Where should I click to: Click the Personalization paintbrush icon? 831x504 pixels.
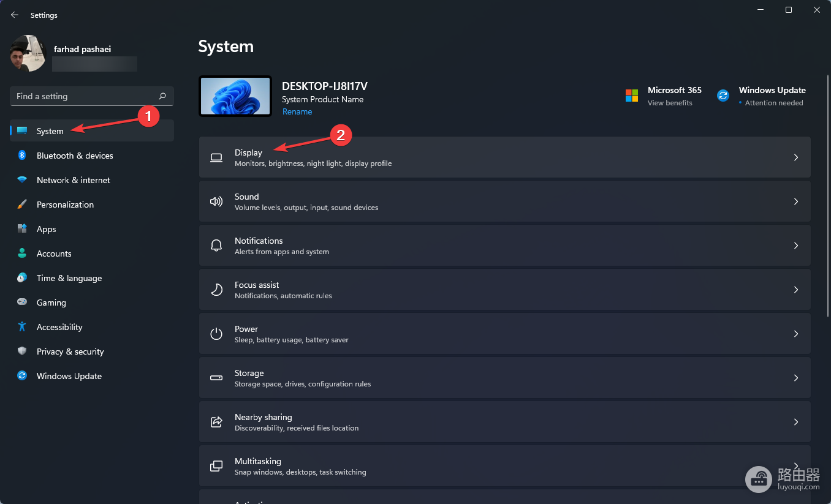click(x=22, y=205)
